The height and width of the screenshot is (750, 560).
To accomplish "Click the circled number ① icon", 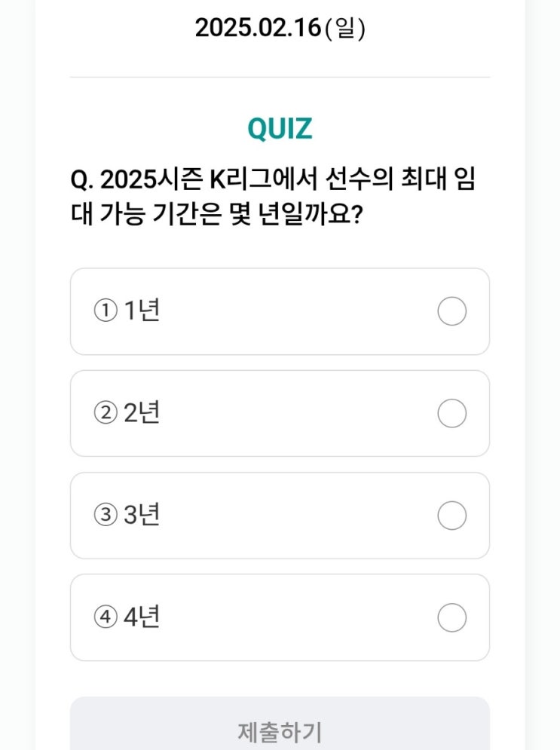I will click(x=106, y=311).
